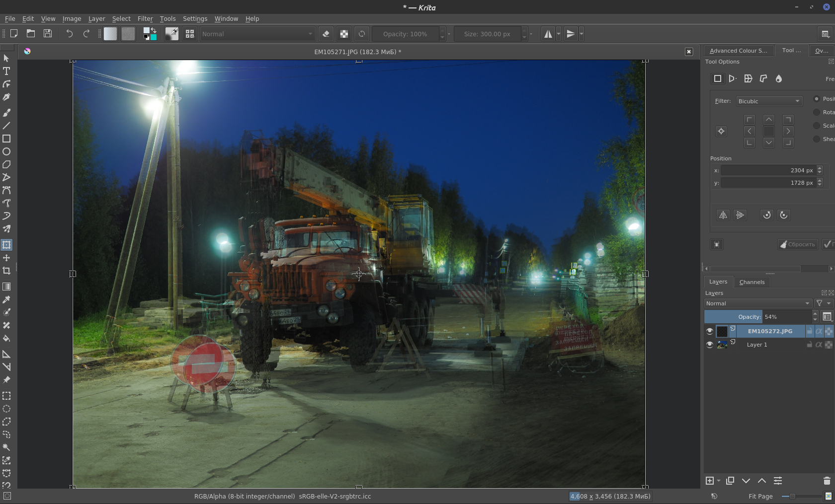Image resolution: width=835 pixels, height=504 pixels.
Task: Click the Fit Page zoom label
Action: pos(760,496)
